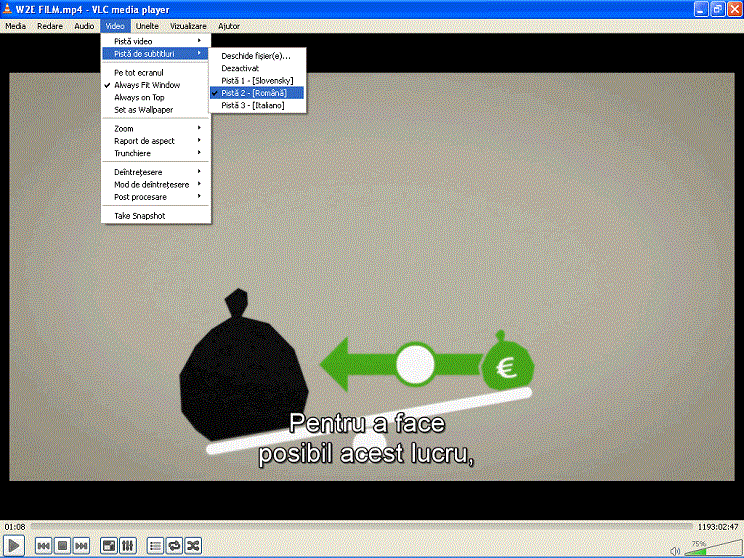Skip to next track button
The width and height of the screenshot is (744, 558).
coord(81,545)
